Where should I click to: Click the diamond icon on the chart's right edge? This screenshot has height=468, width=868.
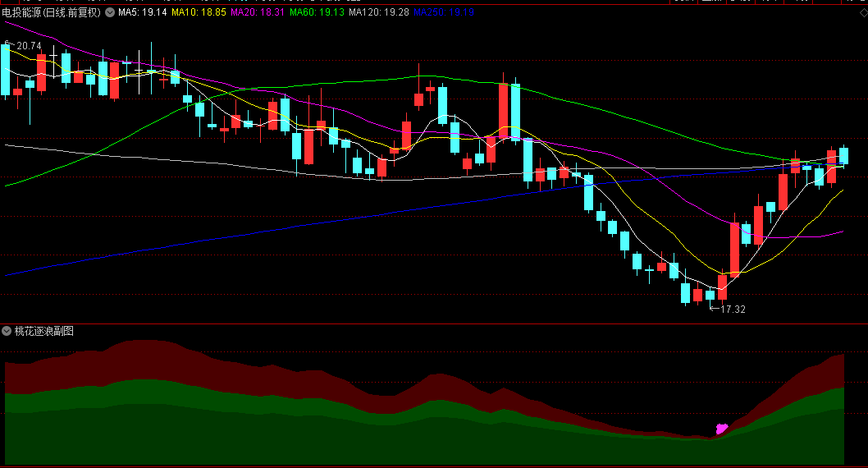point(863,12)
